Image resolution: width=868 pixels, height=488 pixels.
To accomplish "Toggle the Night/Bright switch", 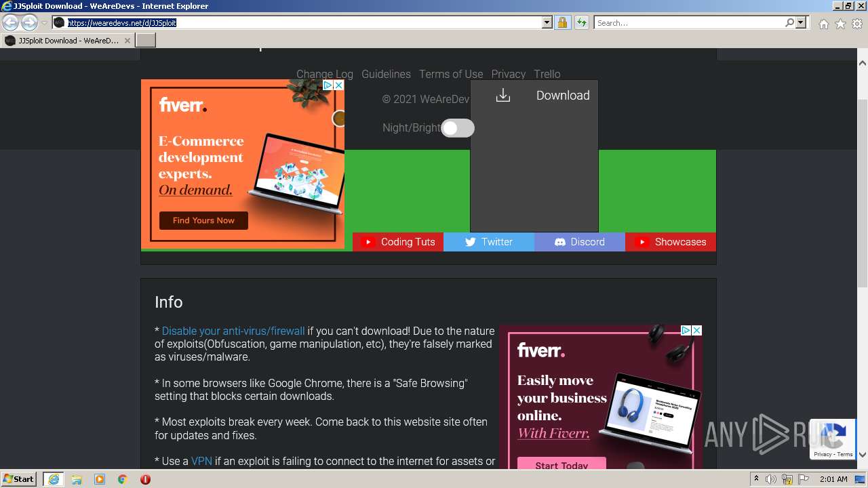I will point(458,127).
